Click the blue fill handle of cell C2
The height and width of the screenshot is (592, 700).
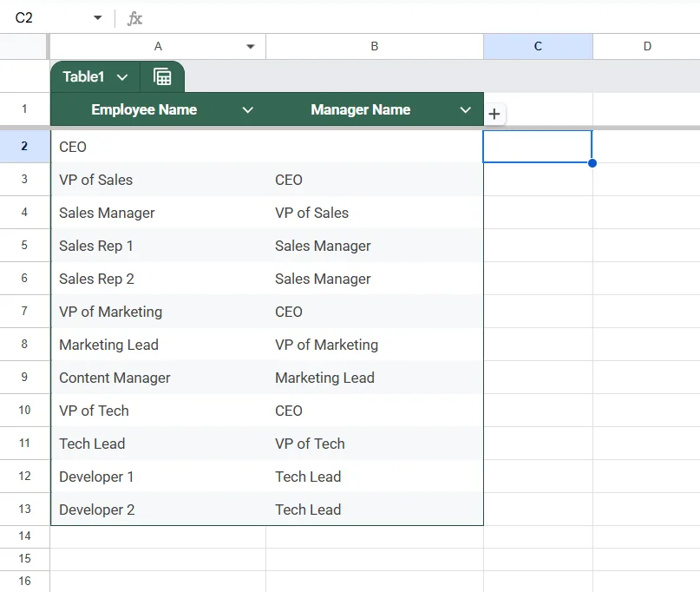coord(592,163)
